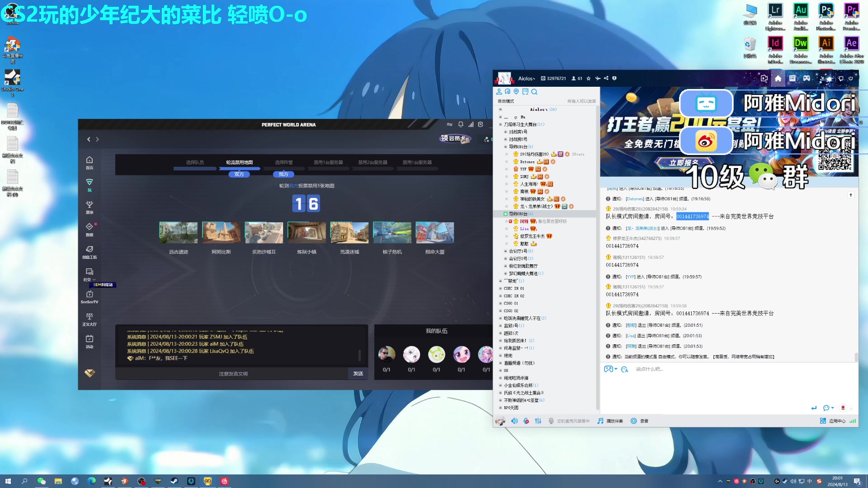Open the Adobe Illustrator desktop shortcut
The image size is (868, 488).
coord(826,50)
